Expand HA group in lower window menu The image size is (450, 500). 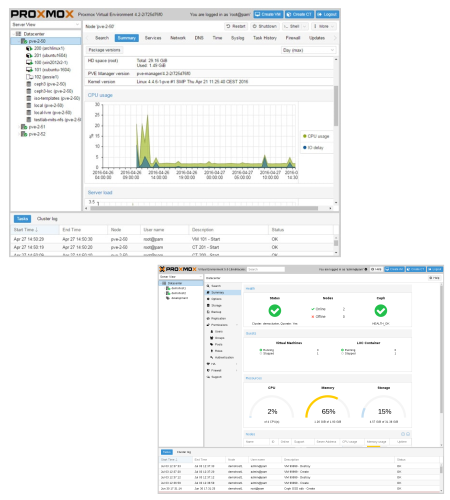(237, 364)
